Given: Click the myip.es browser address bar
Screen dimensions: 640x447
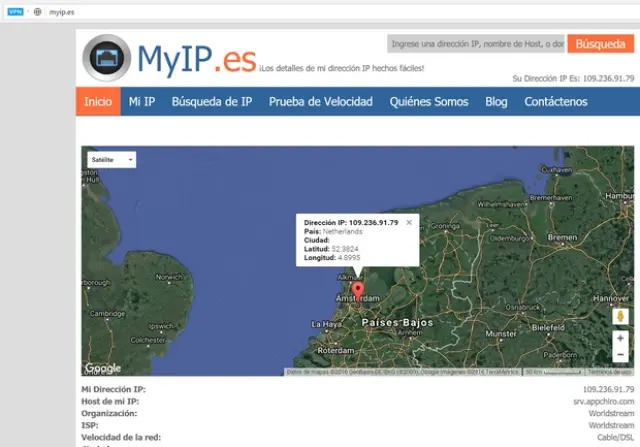Looking at the screenshot, I should click(x=300, y=12).
